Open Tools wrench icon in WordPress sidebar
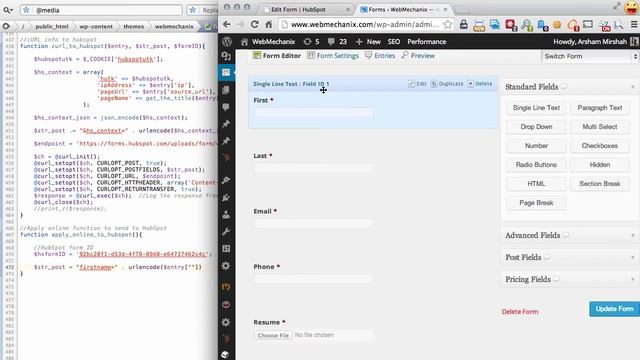The width and height of the screenshot is (640, 360). (x=226, y=232)
